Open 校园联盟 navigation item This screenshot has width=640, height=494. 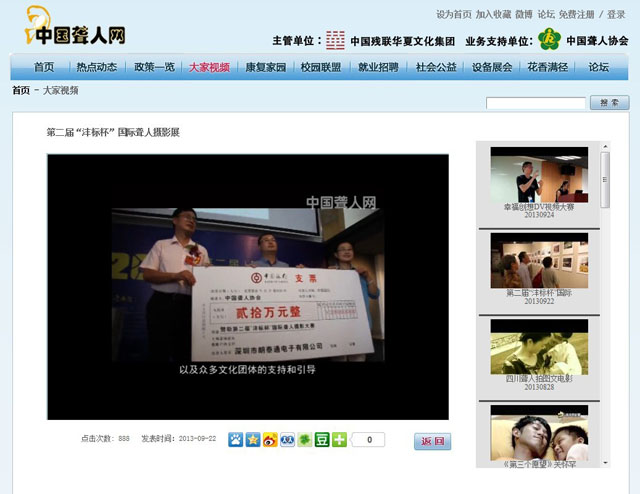click(321, 67)
